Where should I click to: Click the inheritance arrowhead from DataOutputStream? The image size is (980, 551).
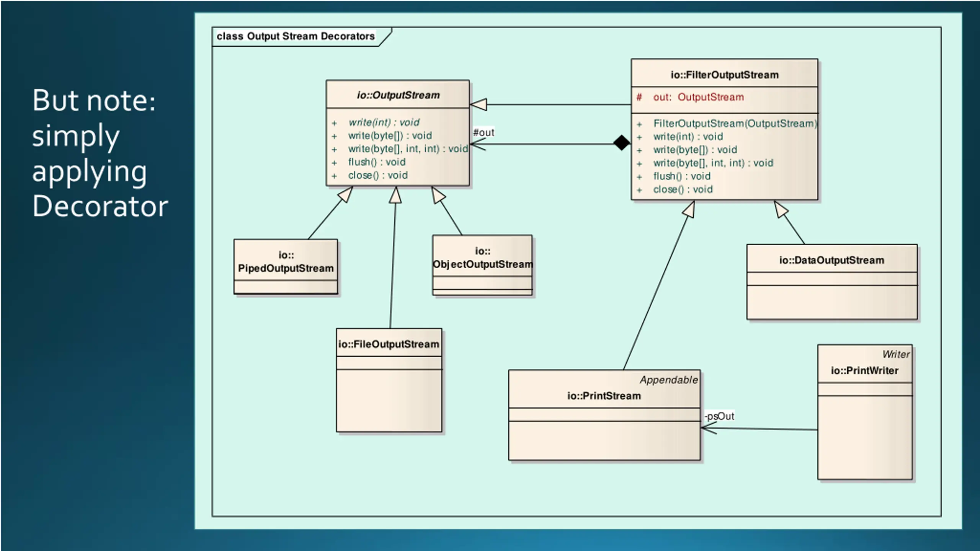(x=781, y=209)
